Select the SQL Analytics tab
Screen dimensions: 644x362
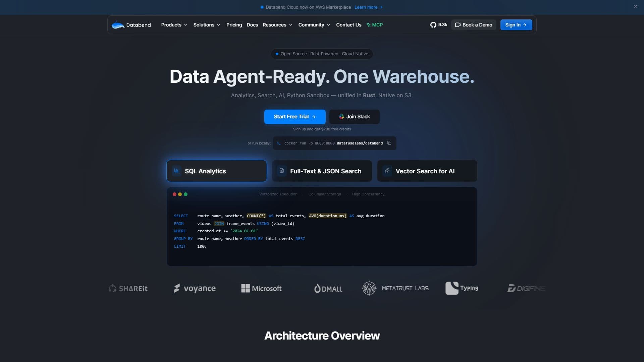click(217, 171)
